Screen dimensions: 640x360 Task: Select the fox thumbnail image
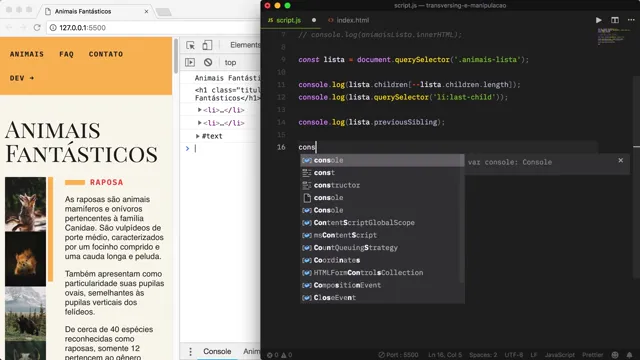pos(25,204)
